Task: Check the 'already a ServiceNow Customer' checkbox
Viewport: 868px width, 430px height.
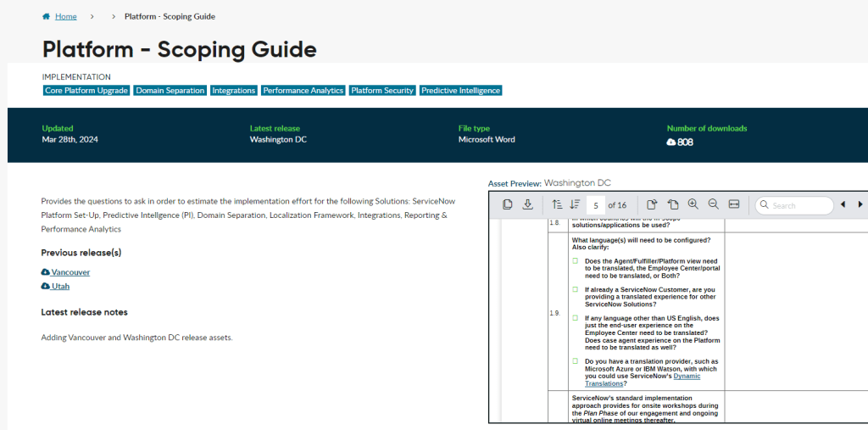Action: [x=575, y=289]
